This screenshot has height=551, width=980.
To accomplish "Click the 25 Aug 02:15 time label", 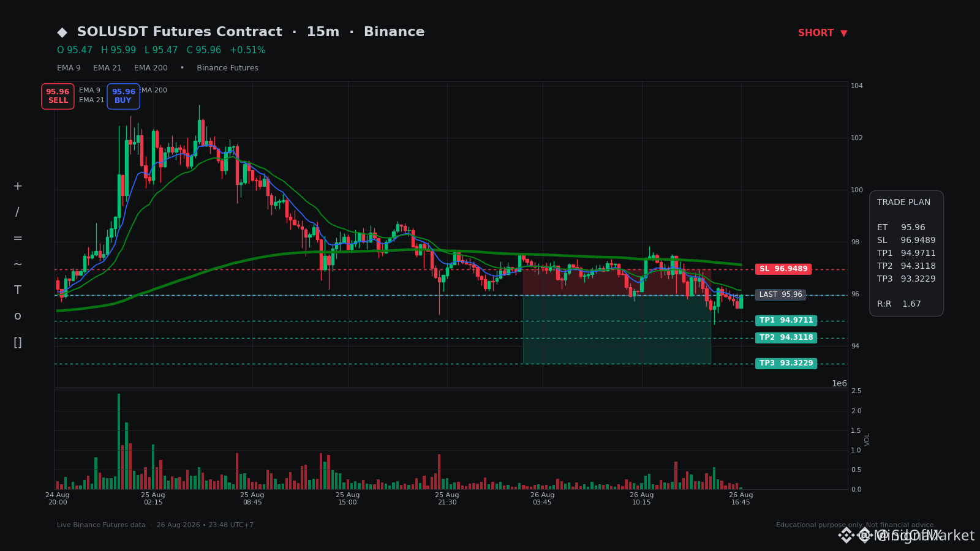I will coord(153,498).
